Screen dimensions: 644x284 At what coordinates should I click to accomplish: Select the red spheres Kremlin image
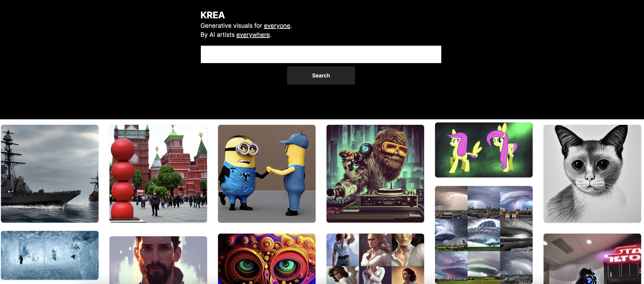click(158, 174)
